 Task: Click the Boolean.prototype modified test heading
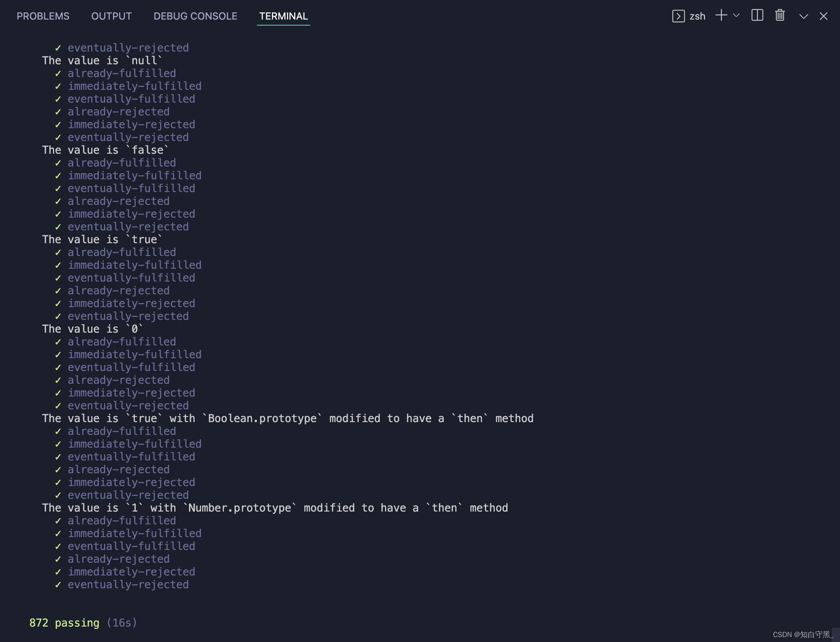click(x=288, y=418)
